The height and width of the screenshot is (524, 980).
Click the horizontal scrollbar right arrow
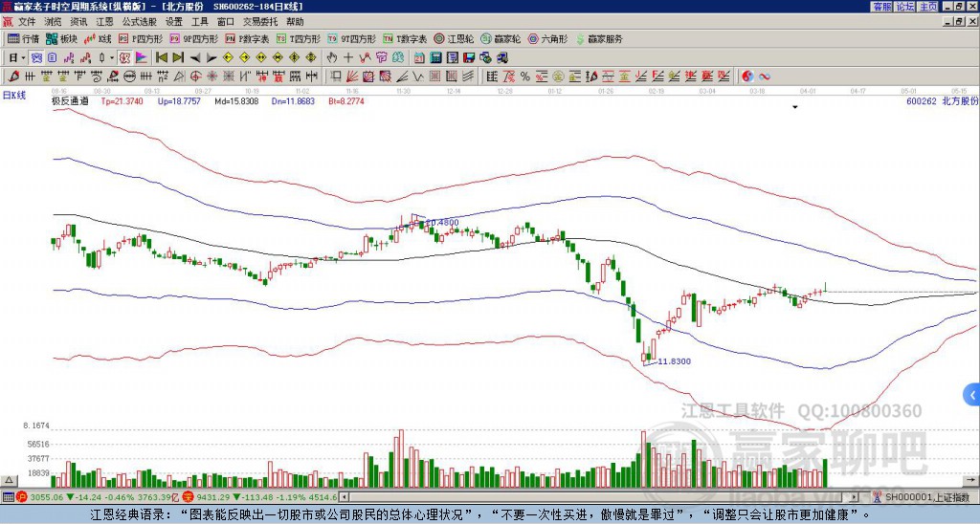click(855, 497)
